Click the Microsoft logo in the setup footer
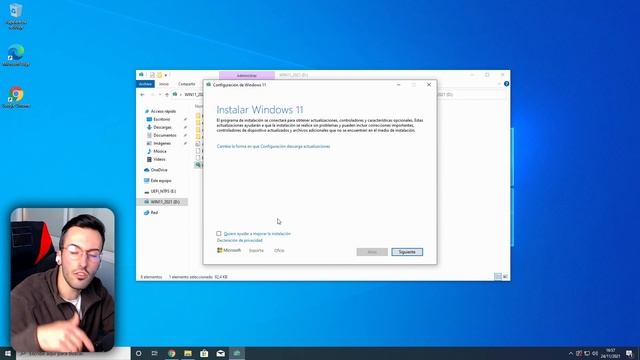The image size is (640, 360). pyautogui.click(x=229, y=250)
